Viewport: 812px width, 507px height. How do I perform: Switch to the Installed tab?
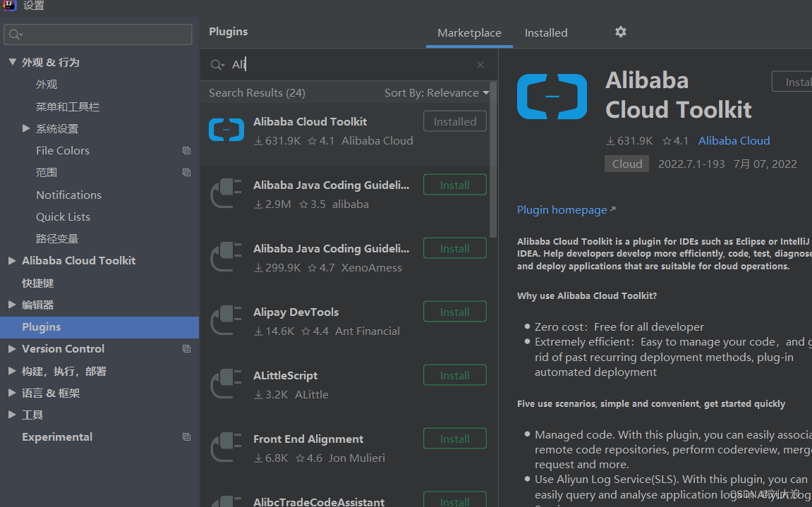546,32
